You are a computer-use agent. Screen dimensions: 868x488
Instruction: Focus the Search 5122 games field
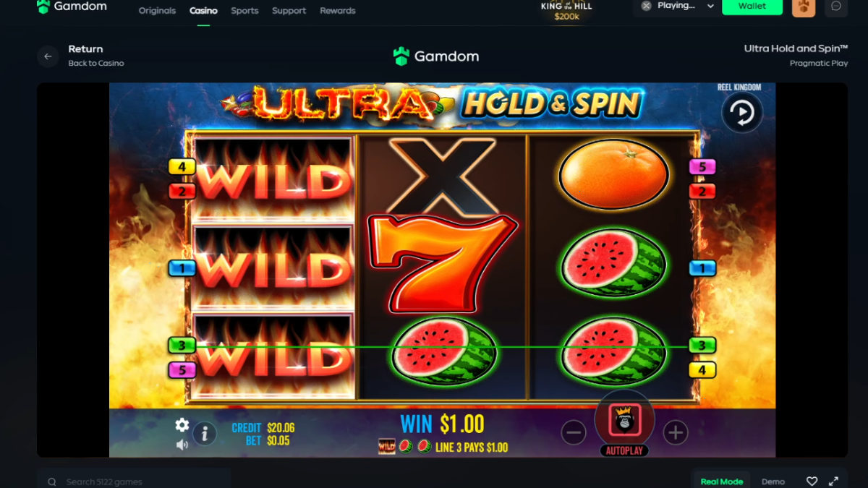pyautogui.click(x=134, y=481)
